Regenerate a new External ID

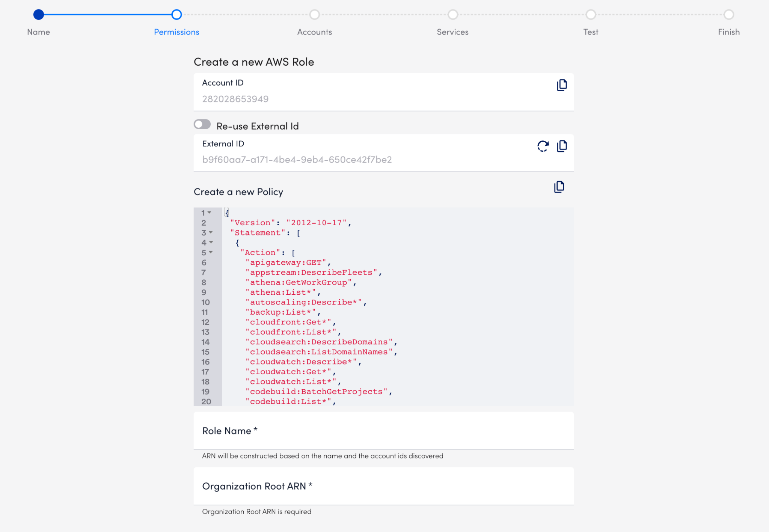point(543,147)
